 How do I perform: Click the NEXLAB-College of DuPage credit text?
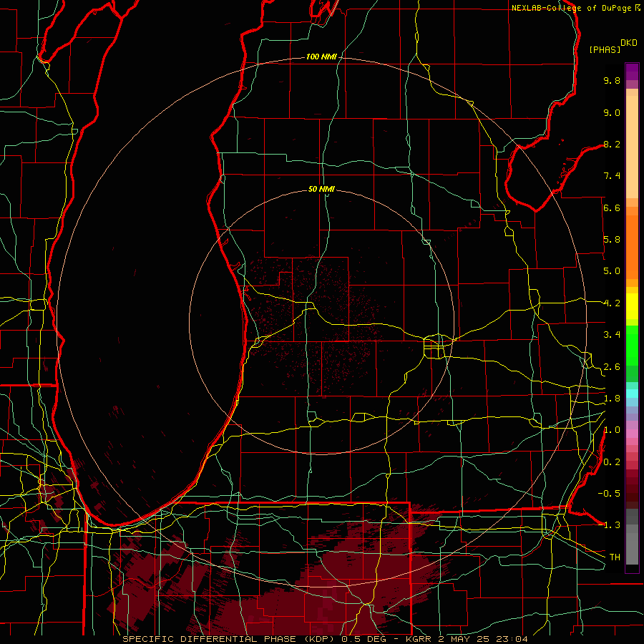tap(572, 8)
